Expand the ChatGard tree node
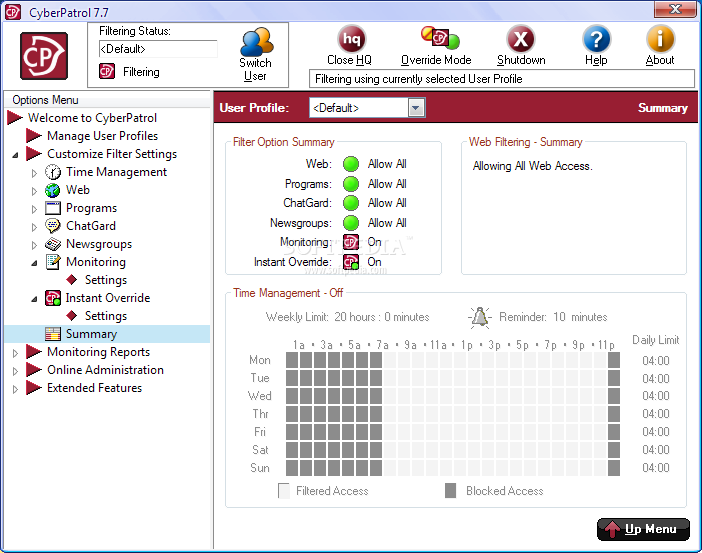This screenshot has width=702, height=553. coord(34,227)
